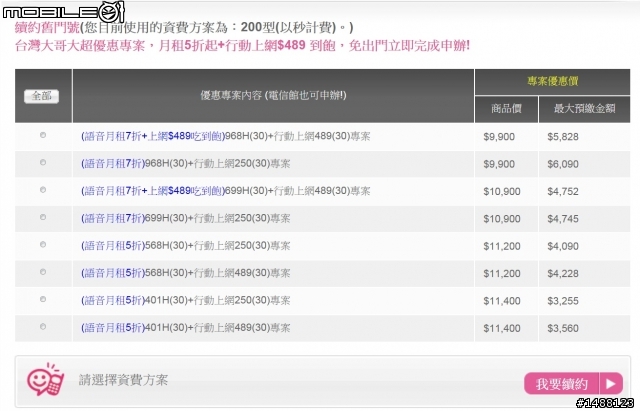Click the 全部 button in table header
Image resolution: width=640 pixels, height=411 pixels.
(41, 96)
